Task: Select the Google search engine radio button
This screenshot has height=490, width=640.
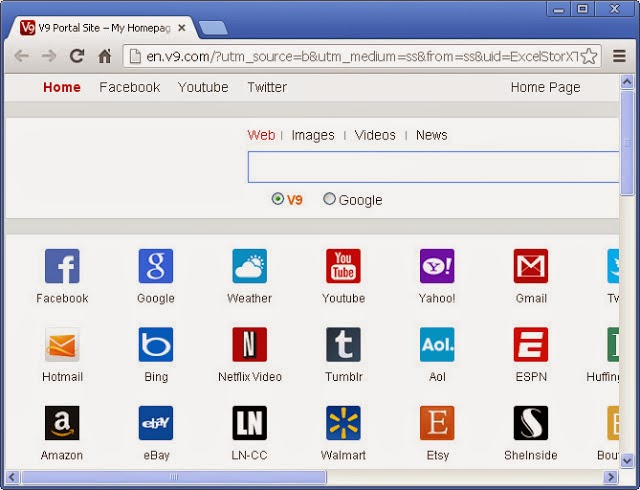Action: click(x=329, y=199)
